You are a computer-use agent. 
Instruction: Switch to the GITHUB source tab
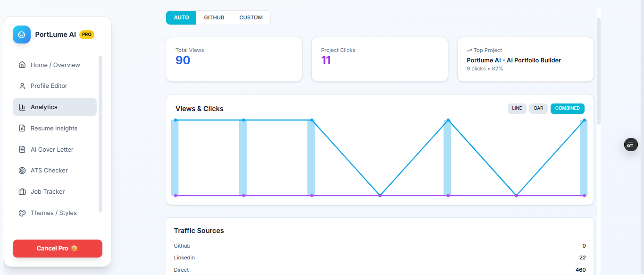pos(214,17)
